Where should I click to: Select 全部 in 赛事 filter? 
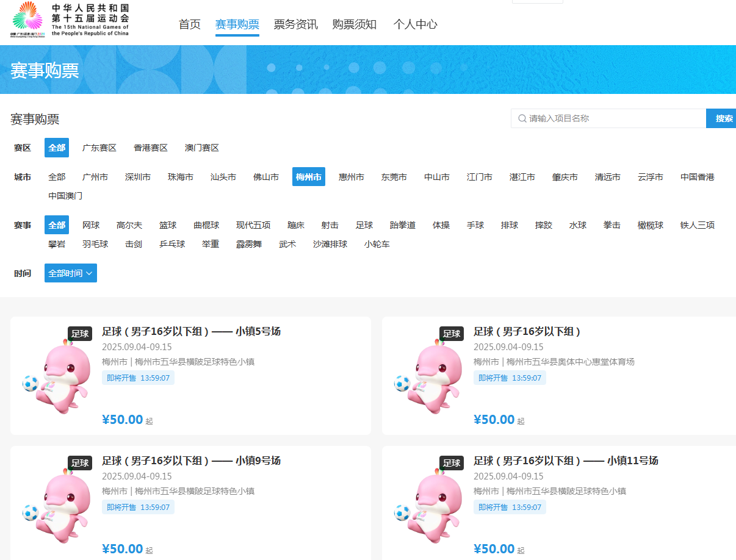click(x=57, y=225)
